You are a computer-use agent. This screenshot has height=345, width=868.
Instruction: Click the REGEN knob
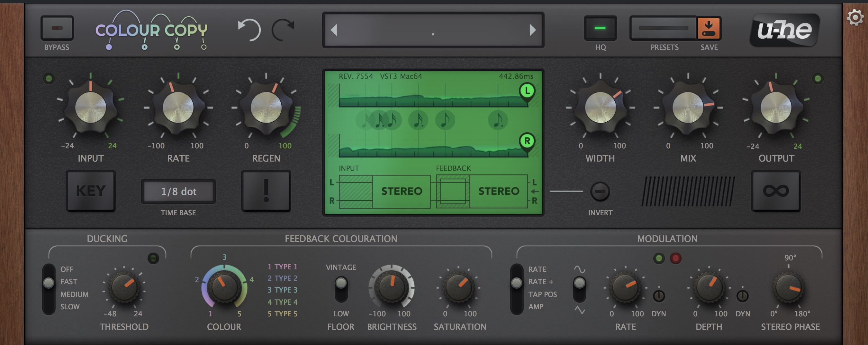click(x=266, y=107)
